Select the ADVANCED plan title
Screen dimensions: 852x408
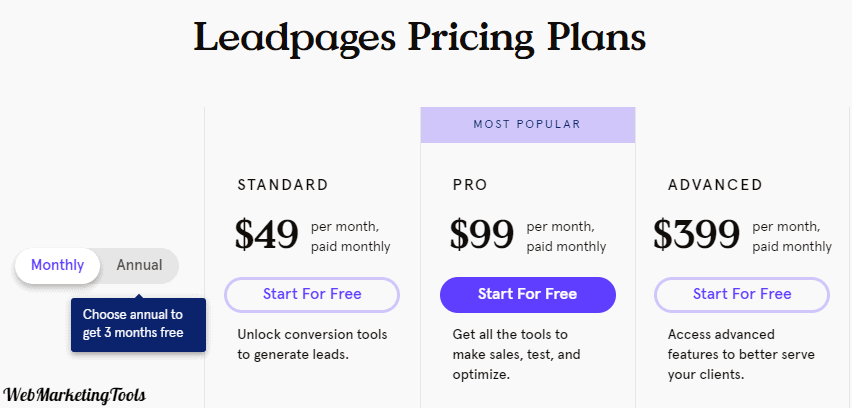[715, 185]
